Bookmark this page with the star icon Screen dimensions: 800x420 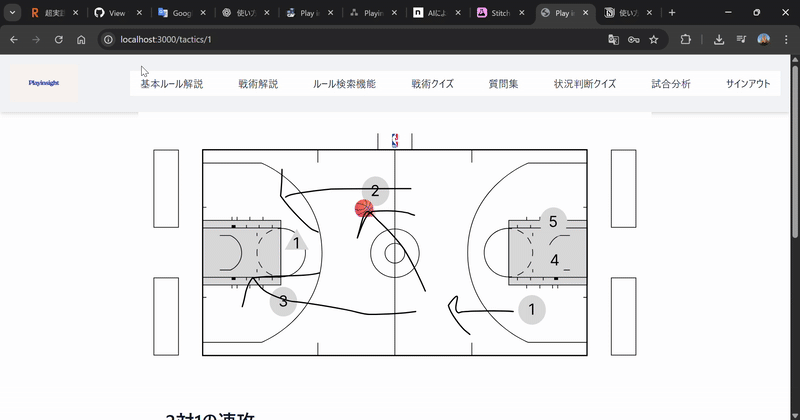[x=653, y=40]
